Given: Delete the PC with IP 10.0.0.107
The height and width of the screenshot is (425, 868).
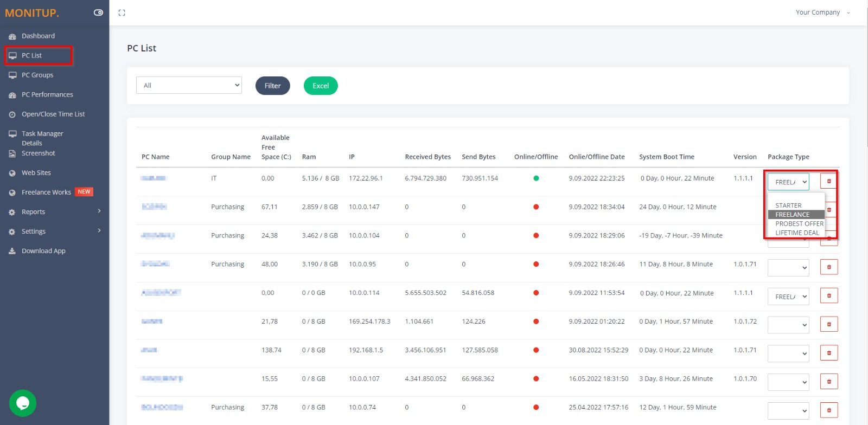Looking at the screenshot, I should [829, 382].
